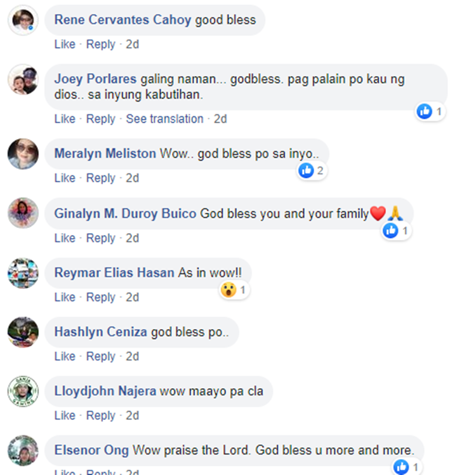Like Rene Cervantes Cahoy's comment
This screenshot has height=475, width=476.
pyautogui.click(x=65, y=44)
